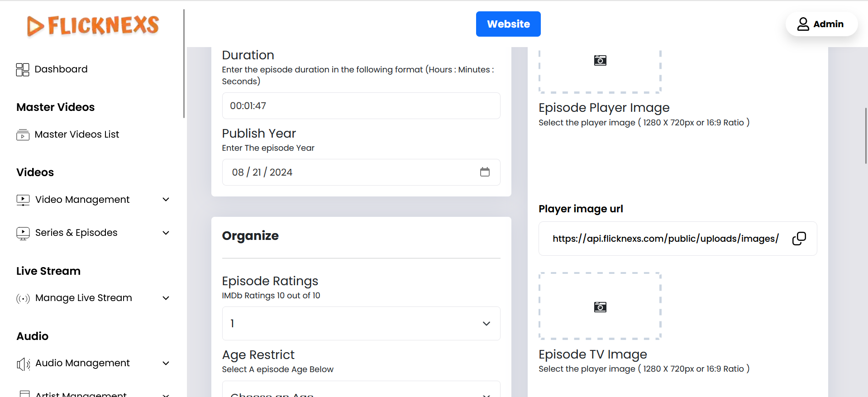
Task: Click camera icon in Episode TV Image box
Action: [600, 307]
